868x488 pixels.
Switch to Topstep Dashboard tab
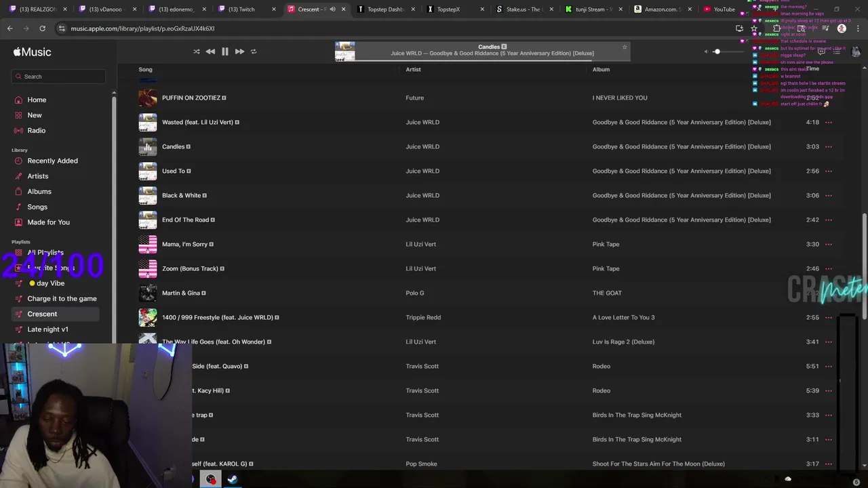[385, 9]
